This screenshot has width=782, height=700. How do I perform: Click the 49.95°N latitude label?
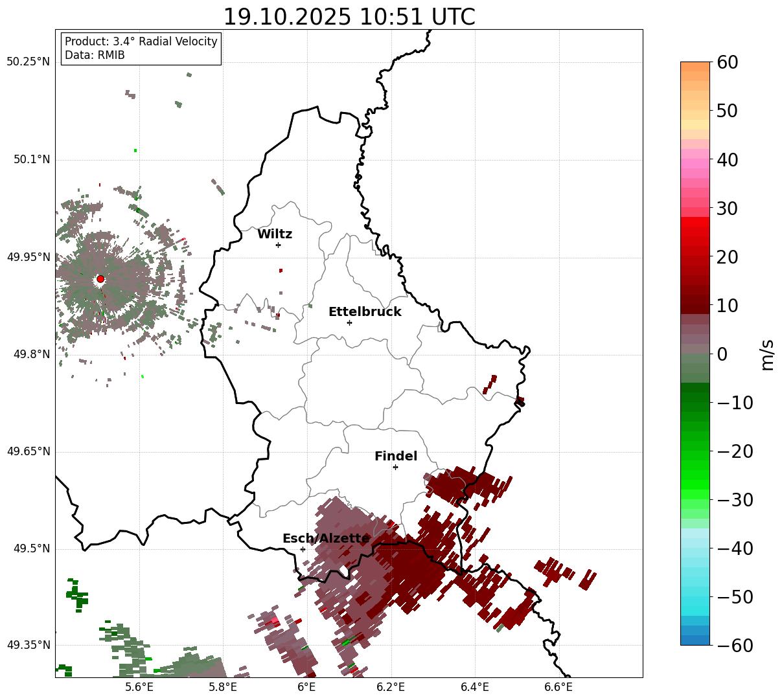pyautogui.click(x=28, y=258)
